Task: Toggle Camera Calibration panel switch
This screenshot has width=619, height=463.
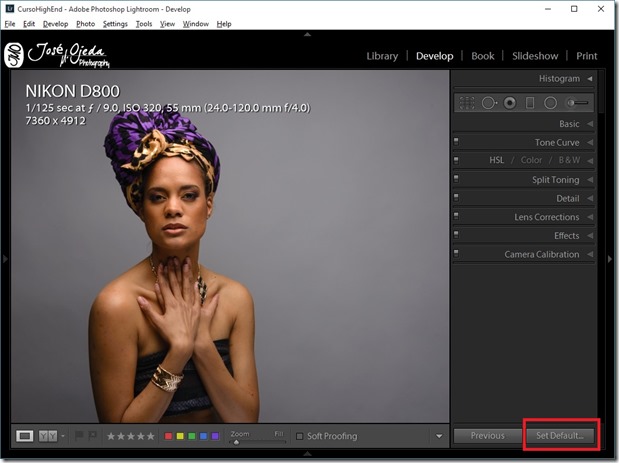Action: tap(456, 253)
